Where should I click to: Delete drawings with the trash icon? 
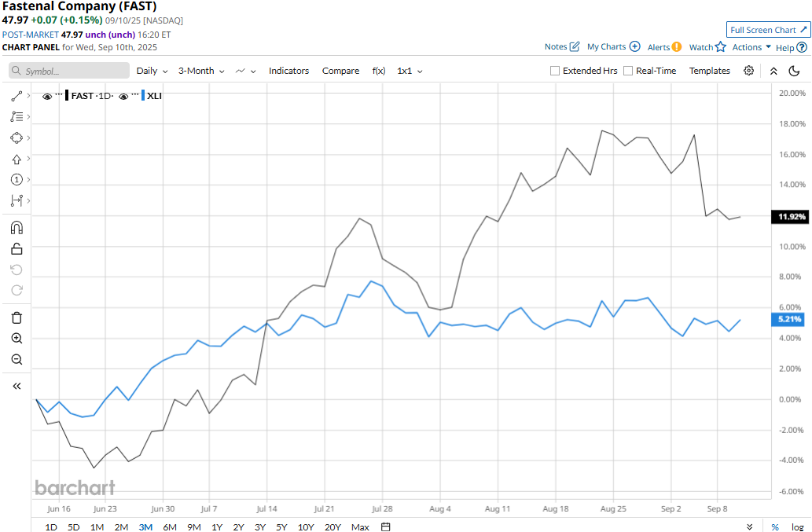[17, 317]
